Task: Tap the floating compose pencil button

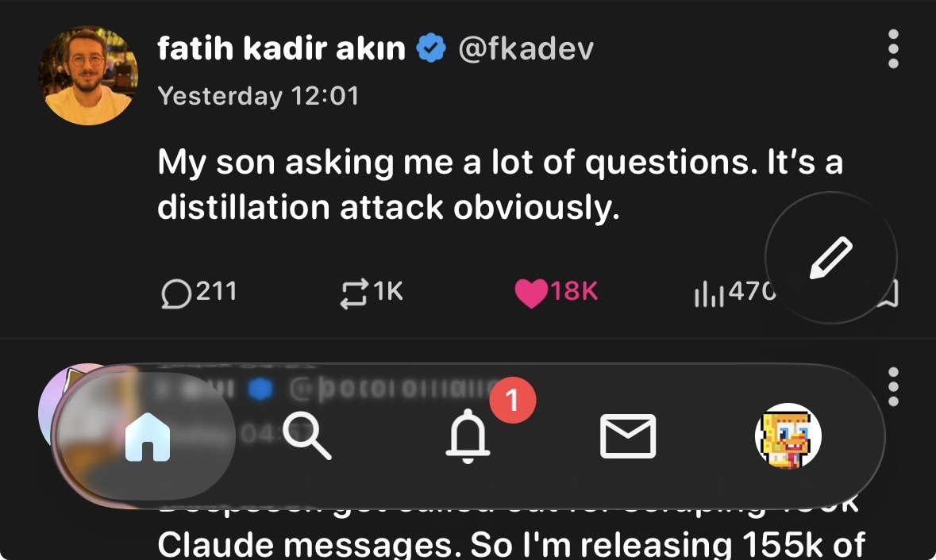Action: (830, 259)
